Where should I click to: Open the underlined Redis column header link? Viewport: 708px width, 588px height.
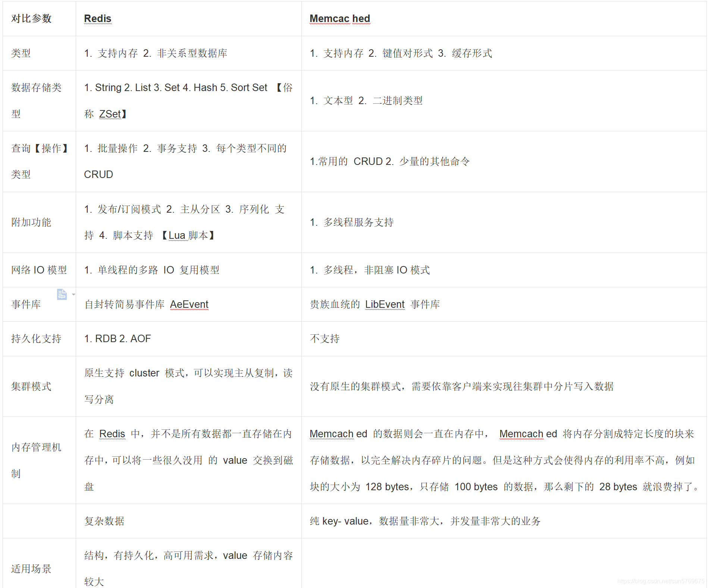pos(97,18)
